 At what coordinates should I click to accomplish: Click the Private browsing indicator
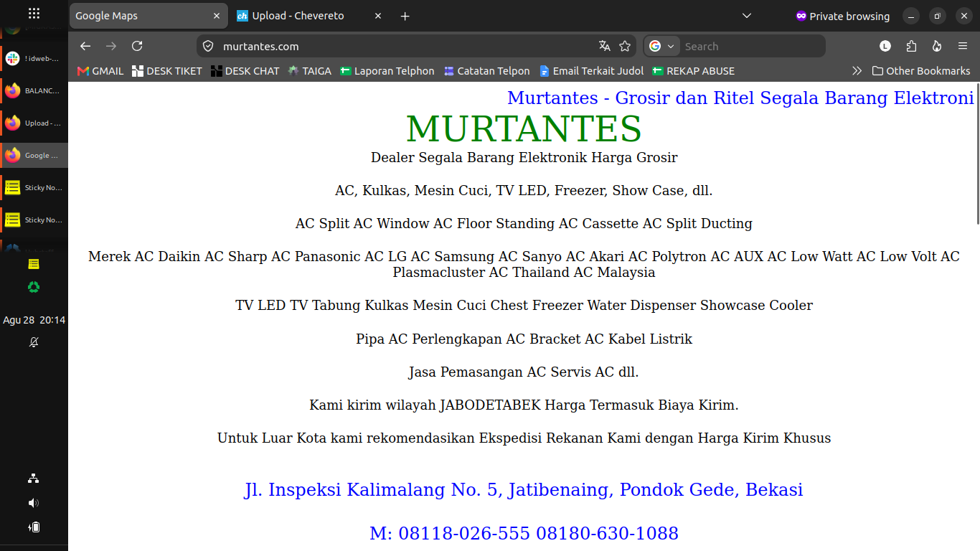point(842,16)
